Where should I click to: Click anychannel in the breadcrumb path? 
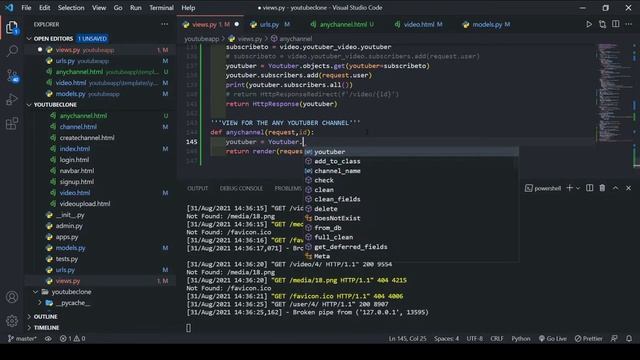pyautogui.click(x=296, y=39)
